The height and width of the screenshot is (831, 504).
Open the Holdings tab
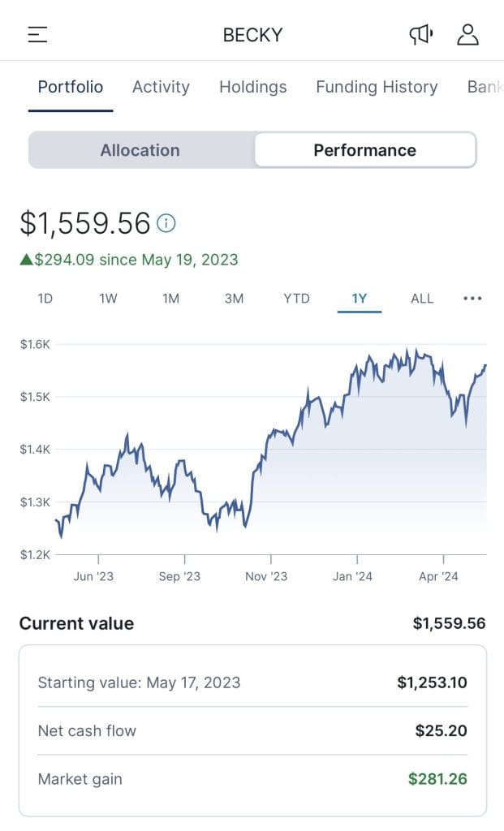(x=252, y=87)
